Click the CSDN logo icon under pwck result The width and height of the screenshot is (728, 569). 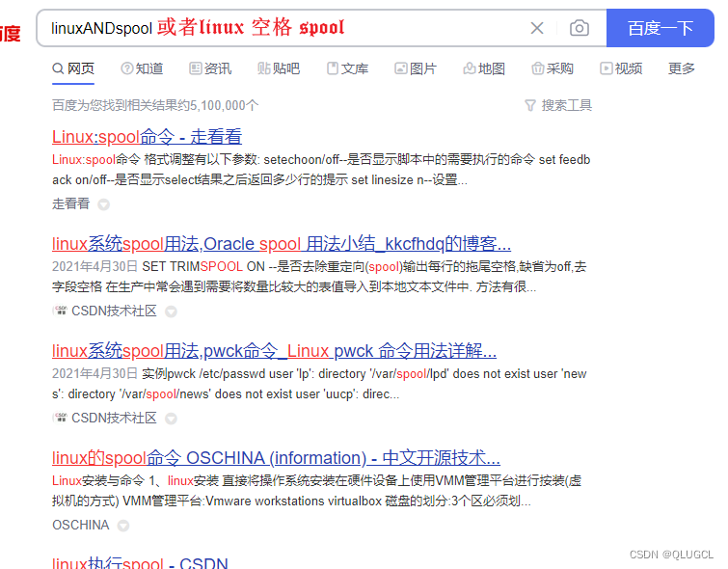click(x=60, y=418)
